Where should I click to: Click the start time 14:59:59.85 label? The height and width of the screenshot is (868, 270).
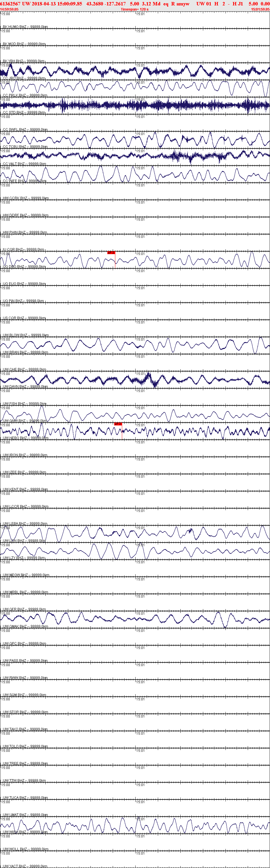[x=9, y=9]
